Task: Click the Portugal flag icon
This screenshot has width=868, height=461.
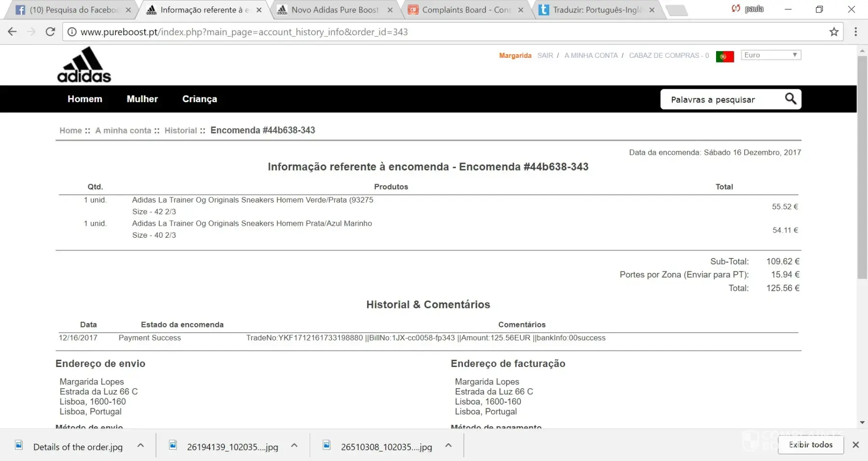Action: (724, 56)
